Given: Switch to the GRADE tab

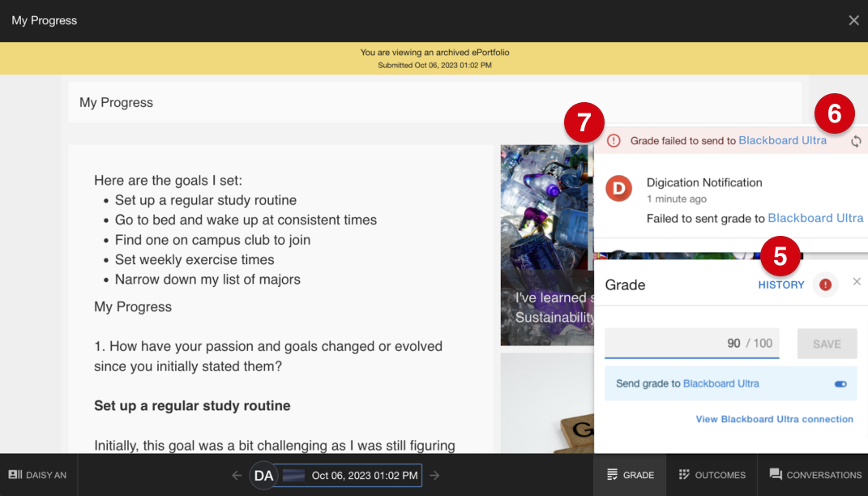Looking at the screenshot, I should click(630, 475).
